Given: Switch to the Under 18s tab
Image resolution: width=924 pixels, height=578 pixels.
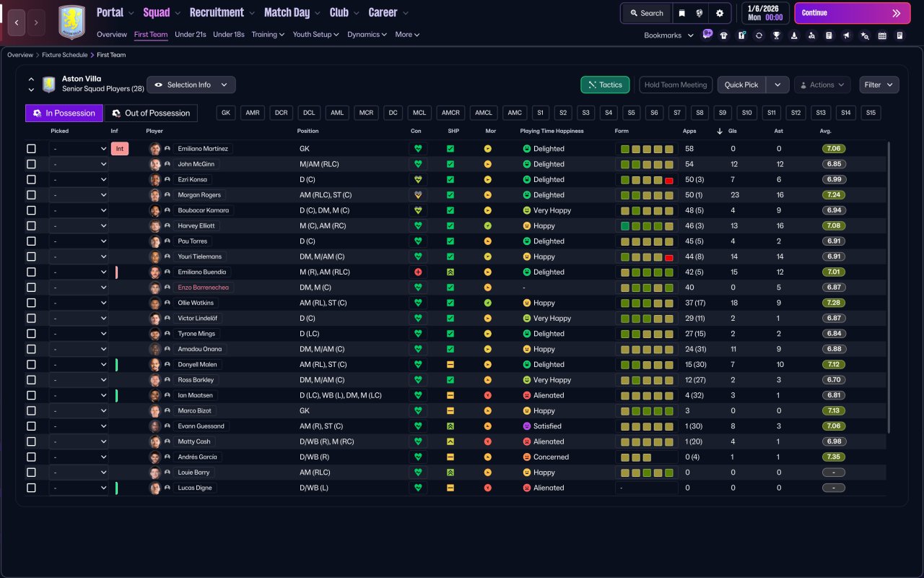Looking at the screenshot, I should (229, 35).
